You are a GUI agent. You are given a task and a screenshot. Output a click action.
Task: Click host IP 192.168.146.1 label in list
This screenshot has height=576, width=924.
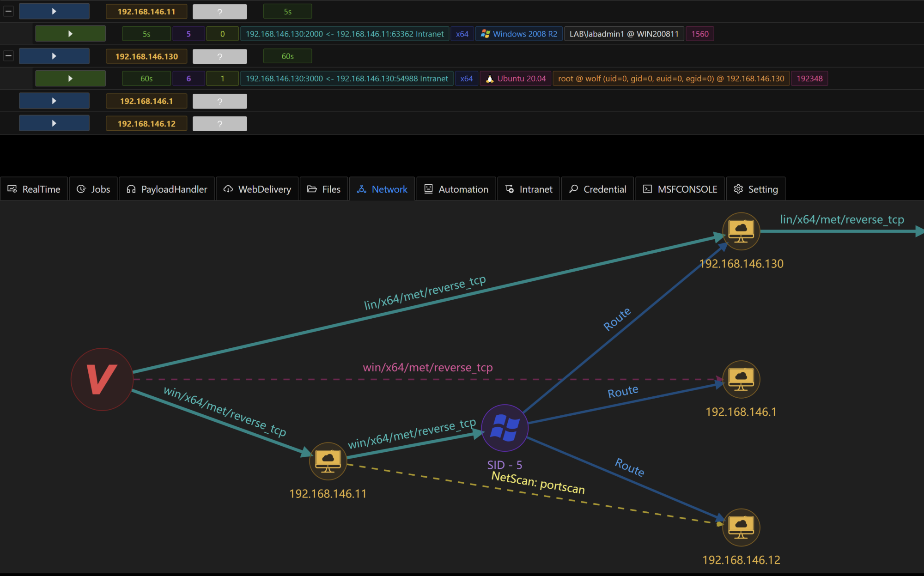tap(146, 101)
